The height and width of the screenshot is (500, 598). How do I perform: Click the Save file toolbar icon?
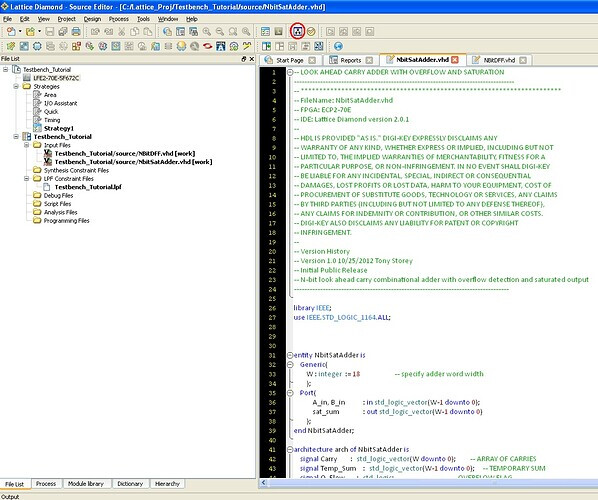click(x=50, y=32)
